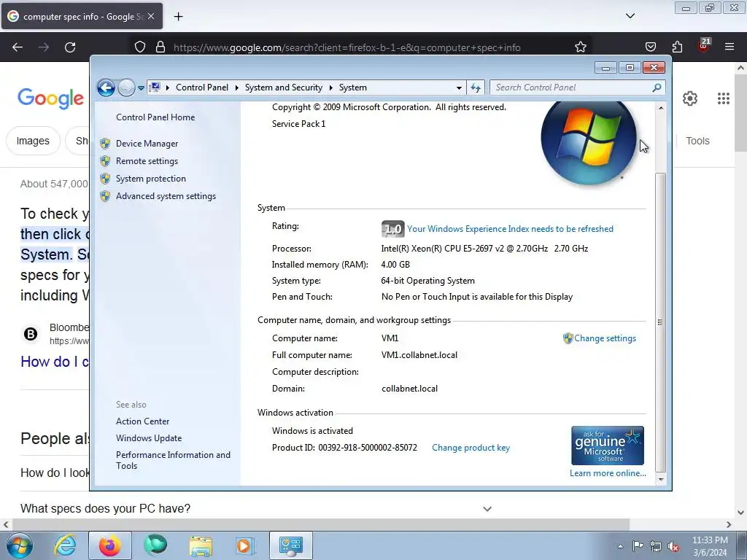Click the red extension icon with badge 21
Image resolution: width=747 pixels, height=560 pixels.
tap(703, 46)
